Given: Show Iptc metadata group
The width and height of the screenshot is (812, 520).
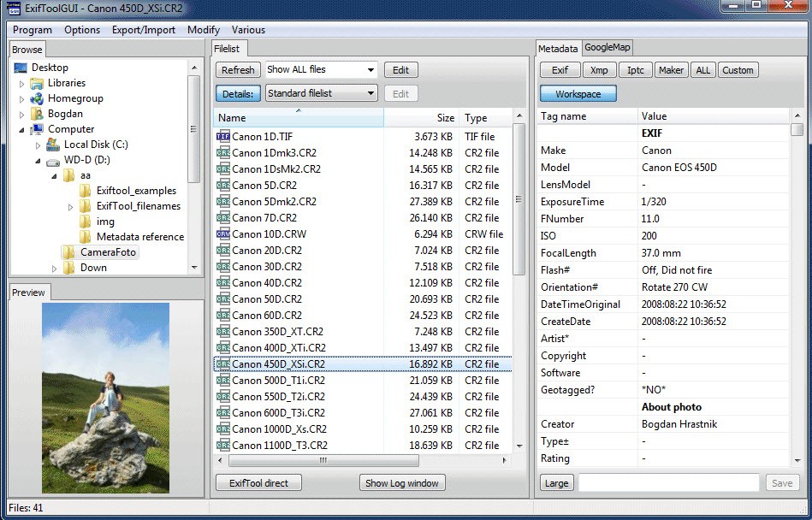Looking at the screenshot, I should (x=636, y=70).
